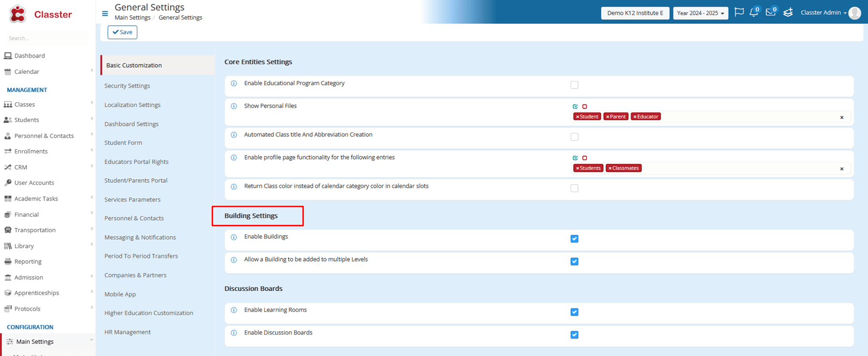Toggle the hamburger menu icon
This screenshot has width=868, height=356.
(x=105, y=13)
